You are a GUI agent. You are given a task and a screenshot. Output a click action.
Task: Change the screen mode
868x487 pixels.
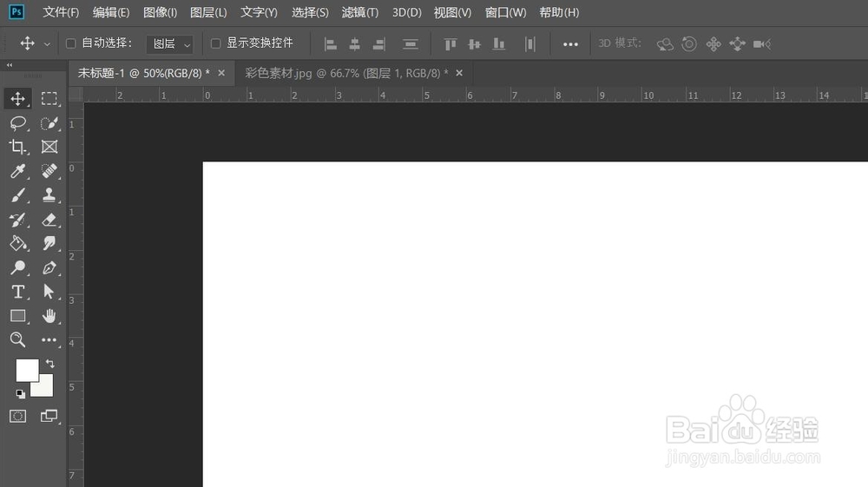(x=49, y=416)
